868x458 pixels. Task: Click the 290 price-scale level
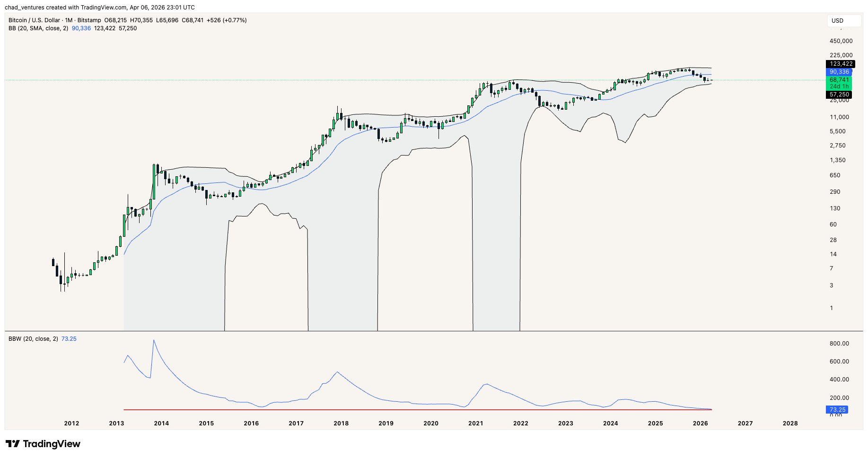tap(835, 192)
